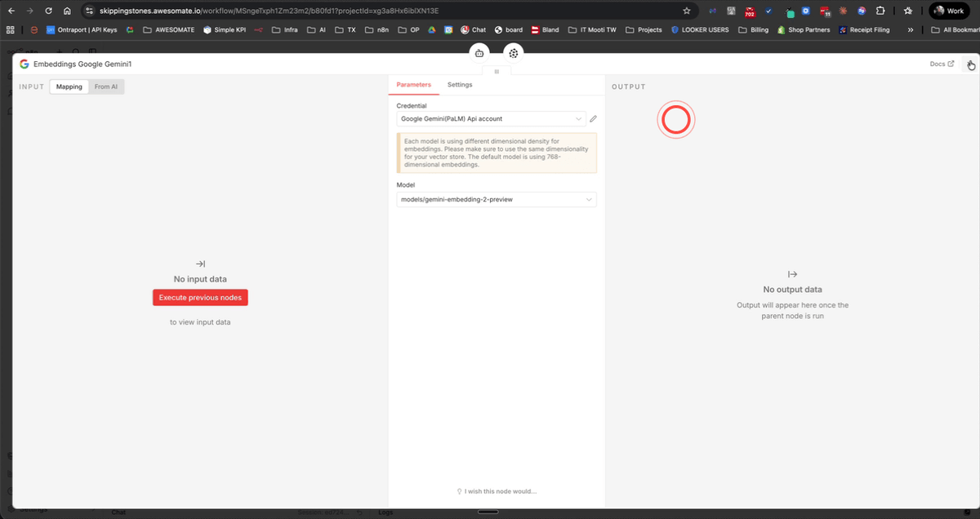The image size is (980, 519).
Task: Open the Shop Partners bookmark
Action: coord(804,29)
